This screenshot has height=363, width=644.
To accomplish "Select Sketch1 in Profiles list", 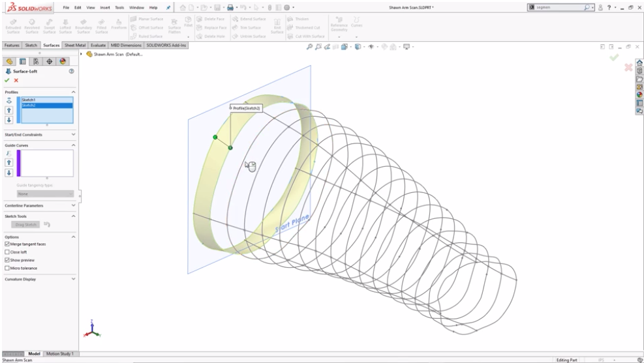I will coord(47,100).
